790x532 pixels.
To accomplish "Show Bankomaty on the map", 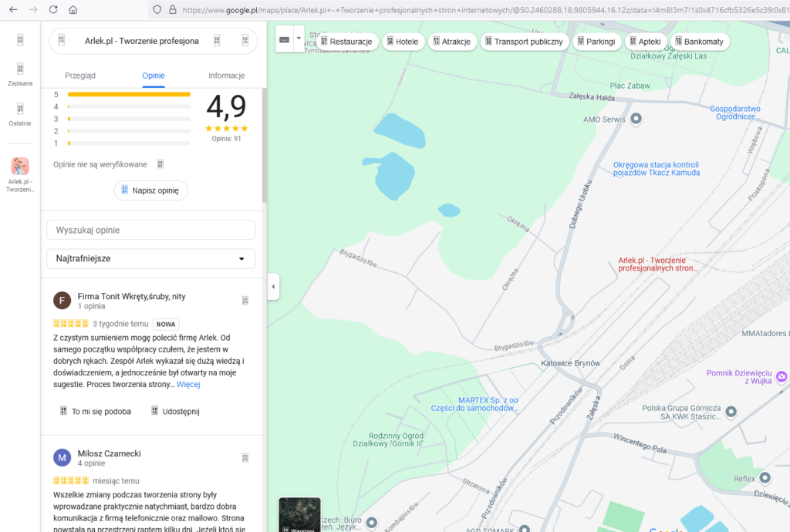I will pyautogui.click(x=699, y=42).
